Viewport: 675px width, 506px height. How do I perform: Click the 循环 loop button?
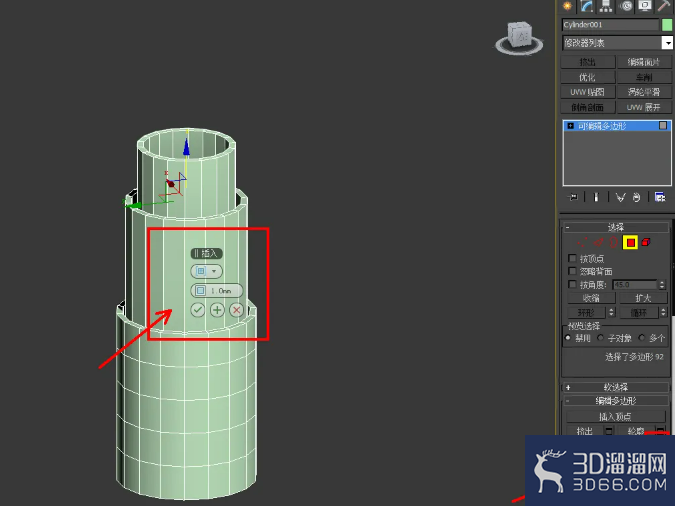[639, 313]
